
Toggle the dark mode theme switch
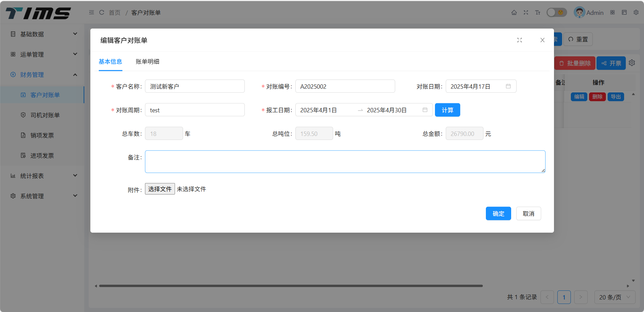556,12
